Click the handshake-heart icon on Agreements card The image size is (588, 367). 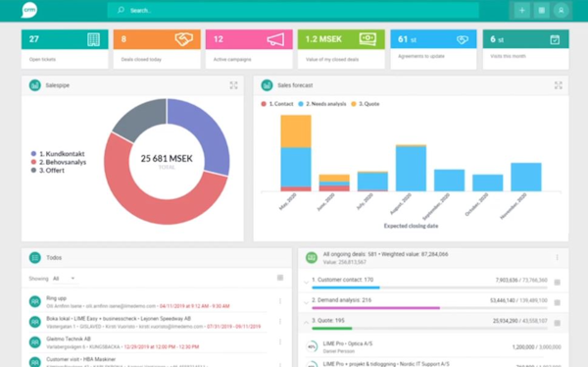click(463, 39)
